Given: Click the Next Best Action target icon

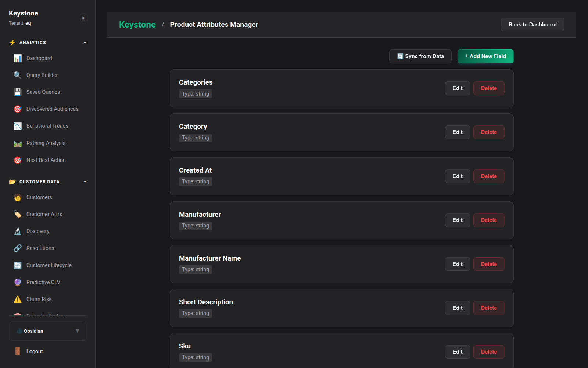Looking at the screenshot, I should [18, 160].
